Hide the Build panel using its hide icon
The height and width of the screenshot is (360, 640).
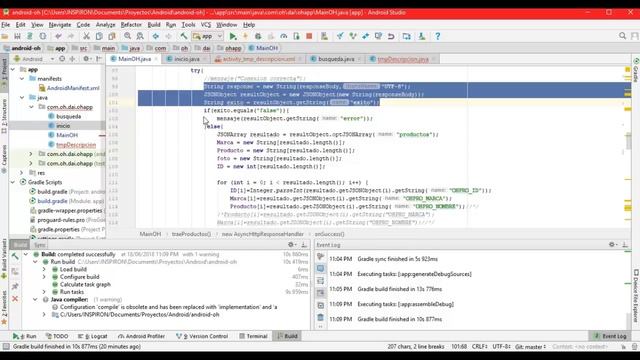[x=304, y=244]
